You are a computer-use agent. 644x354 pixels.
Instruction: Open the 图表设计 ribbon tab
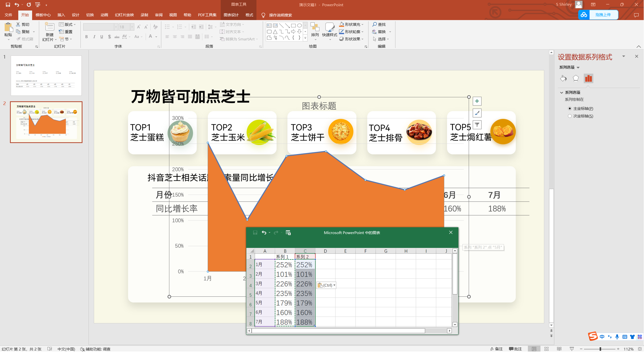click(x=231, y=15)
